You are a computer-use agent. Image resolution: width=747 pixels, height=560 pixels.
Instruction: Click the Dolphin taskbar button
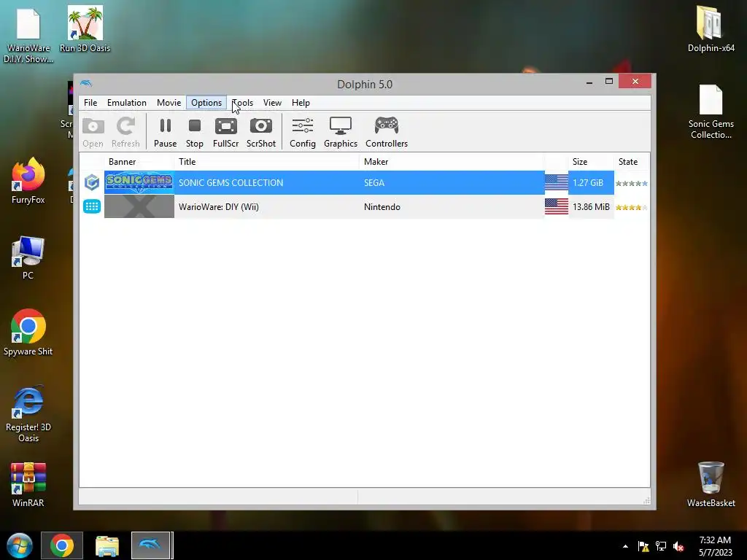pos(151,545)
